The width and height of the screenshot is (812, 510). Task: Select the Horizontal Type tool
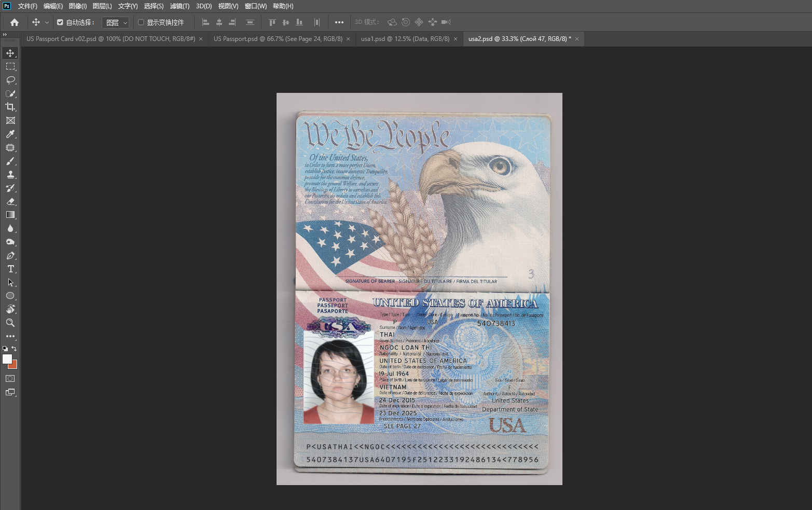pos(10,269)
